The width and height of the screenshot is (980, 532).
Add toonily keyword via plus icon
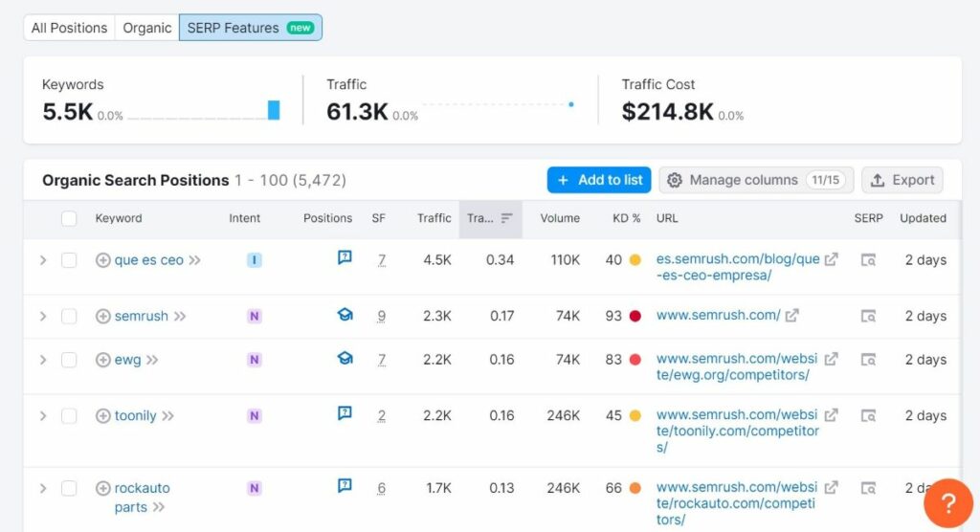pos(103,415)
